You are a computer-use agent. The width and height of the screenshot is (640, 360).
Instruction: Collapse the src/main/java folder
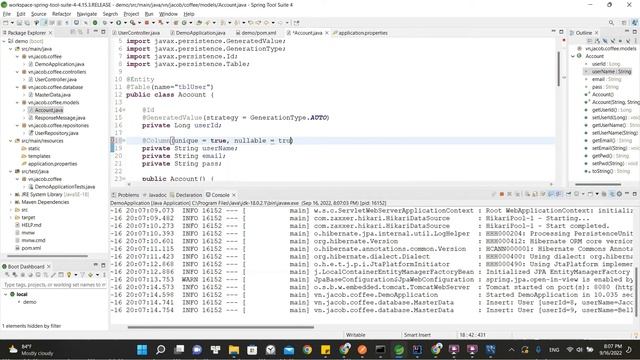[11, 49]
